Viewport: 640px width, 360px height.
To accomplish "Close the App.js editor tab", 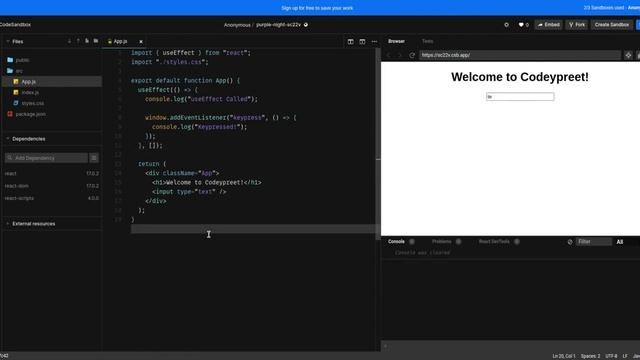I will (x=141, y=42).
